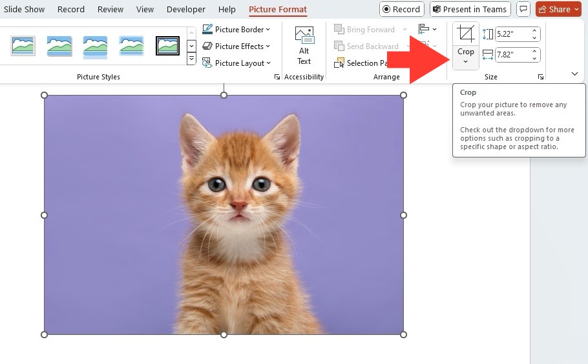
Task: Click the bottom-middle sizing handle of the picture
Action: pos(224,334)
